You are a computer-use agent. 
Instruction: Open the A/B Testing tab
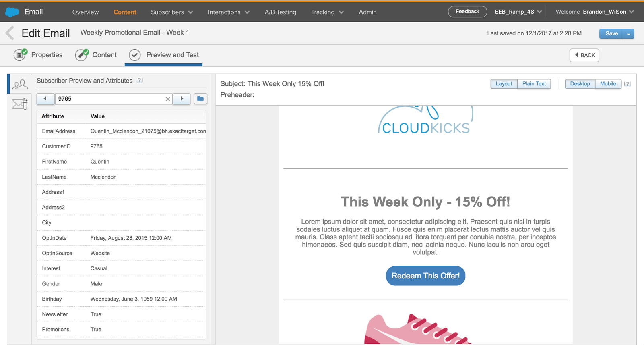[281, 12]
